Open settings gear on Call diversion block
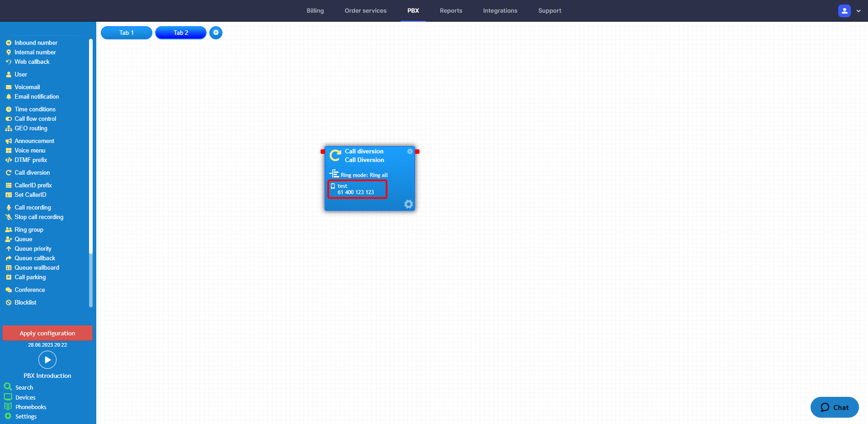 point(408,204)
